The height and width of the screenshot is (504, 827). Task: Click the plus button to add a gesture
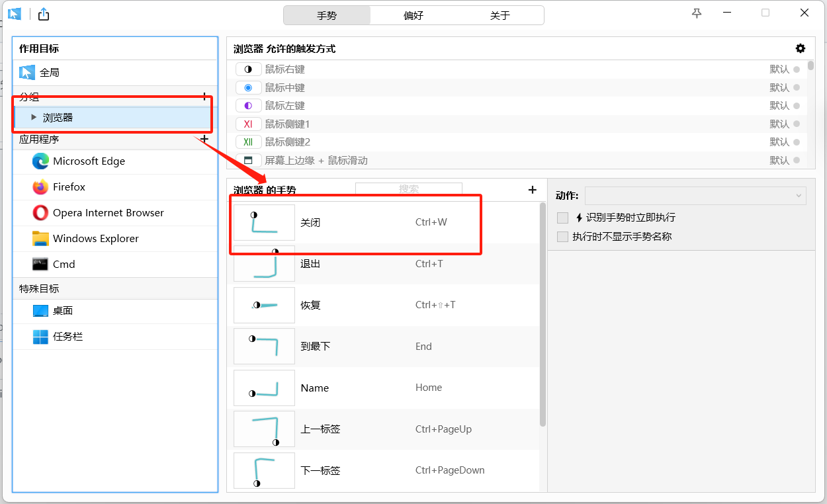click(532, 190)
